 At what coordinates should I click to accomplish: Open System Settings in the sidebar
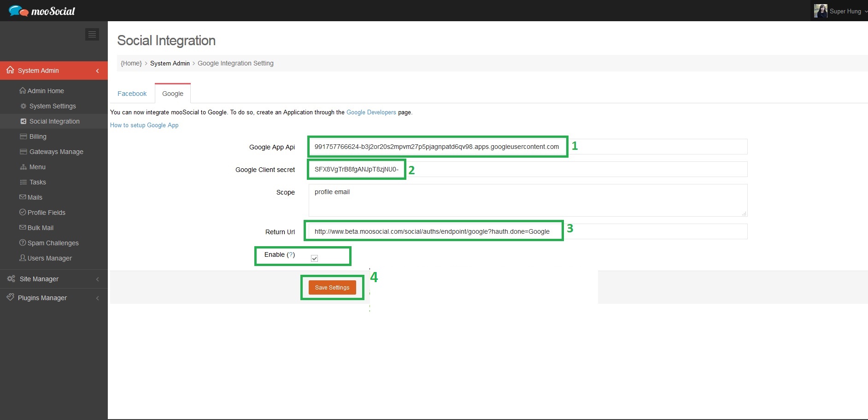[x=53, y=106]
